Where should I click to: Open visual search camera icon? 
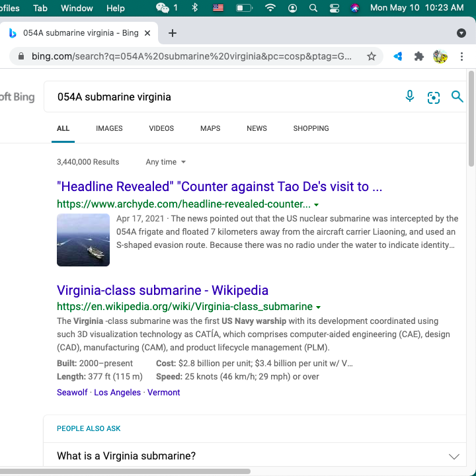[434, 97]
